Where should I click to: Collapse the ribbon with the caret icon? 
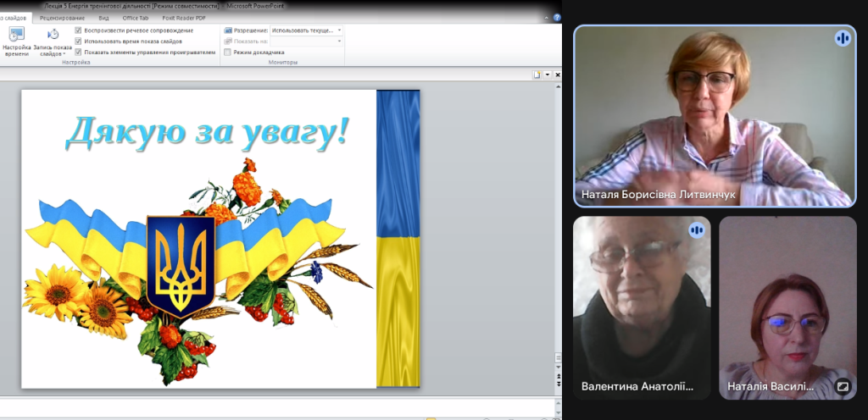[x=547, y=19]
